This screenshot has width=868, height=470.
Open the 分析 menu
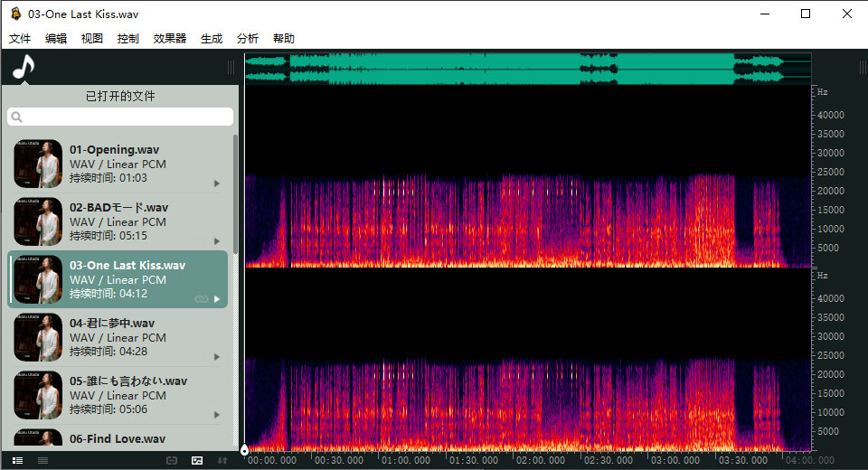(248, 39)
